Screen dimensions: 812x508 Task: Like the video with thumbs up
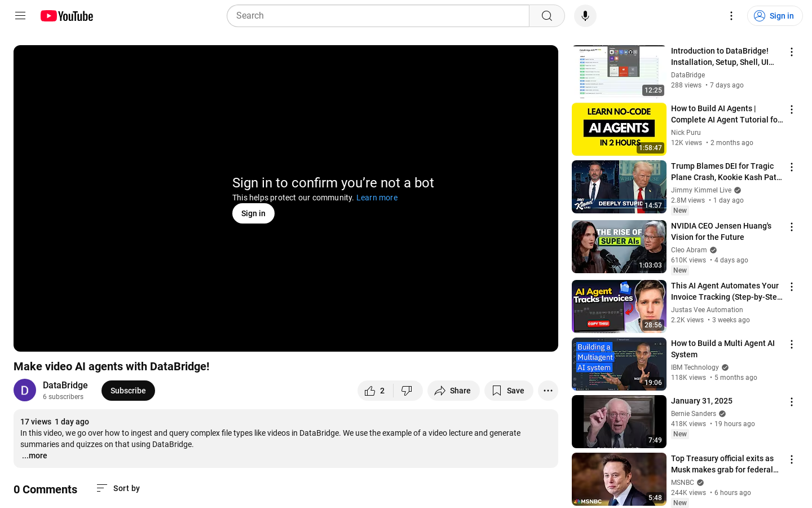[374, 391]
